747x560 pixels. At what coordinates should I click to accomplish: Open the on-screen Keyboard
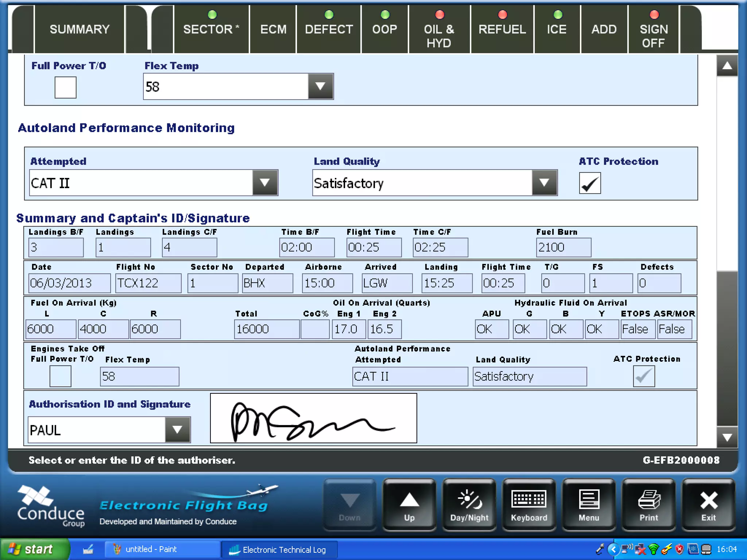pyautogui.click(x=529, y=505)
